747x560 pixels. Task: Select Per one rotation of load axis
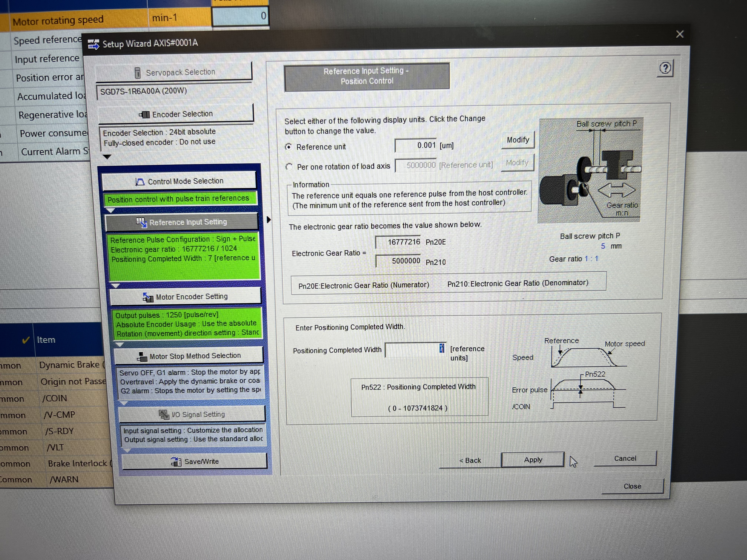[x=289, y=167]
